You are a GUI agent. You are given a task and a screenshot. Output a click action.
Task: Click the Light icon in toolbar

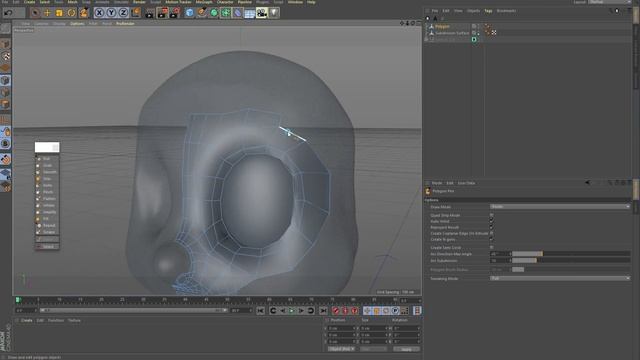[273, 13]
